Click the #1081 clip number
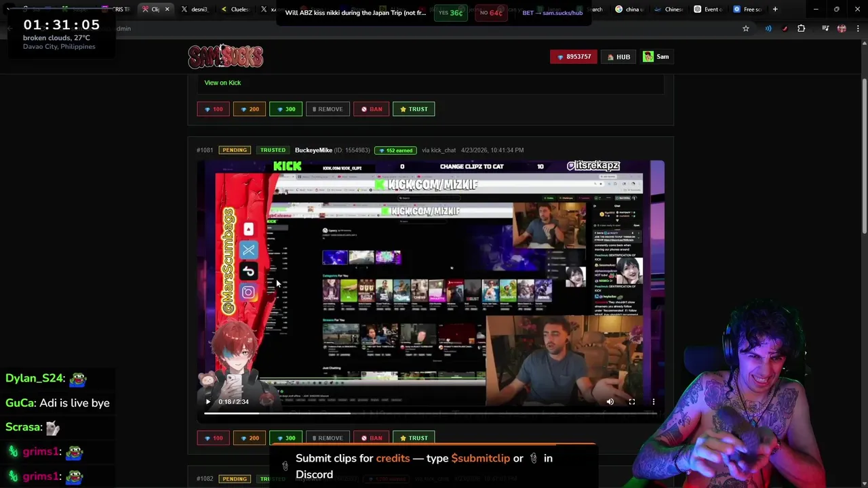 (205, 150)
